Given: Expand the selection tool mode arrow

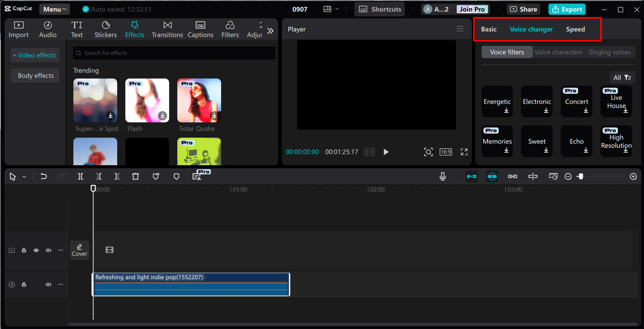Looking at the screenshot, I should click(x=24, y=177).
